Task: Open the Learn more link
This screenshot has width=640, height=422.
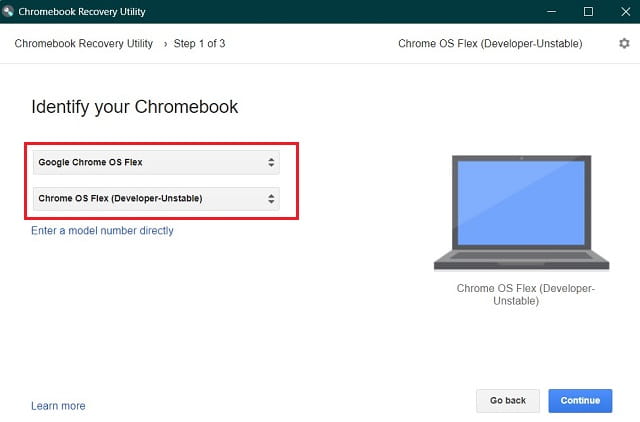Action: 58,406
